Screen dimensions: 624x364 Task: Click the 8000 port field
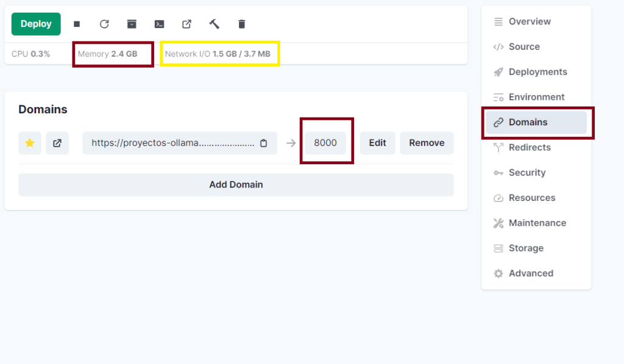(x=325, y=143)
